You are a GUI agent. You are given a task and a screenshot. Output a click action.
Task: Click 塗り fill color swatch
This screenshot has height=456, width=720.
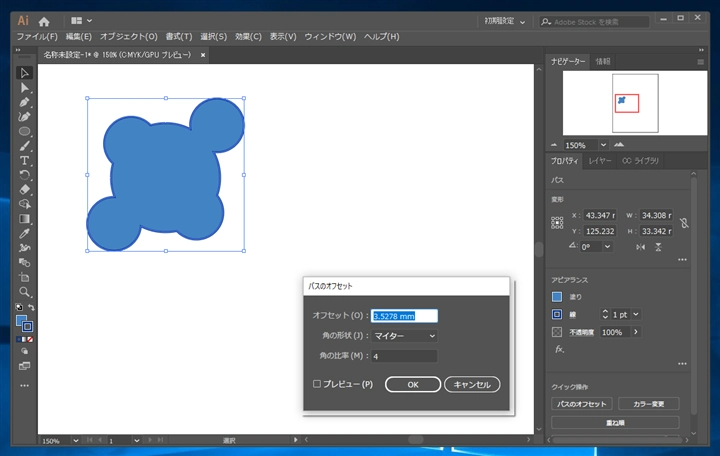[557, 297]
